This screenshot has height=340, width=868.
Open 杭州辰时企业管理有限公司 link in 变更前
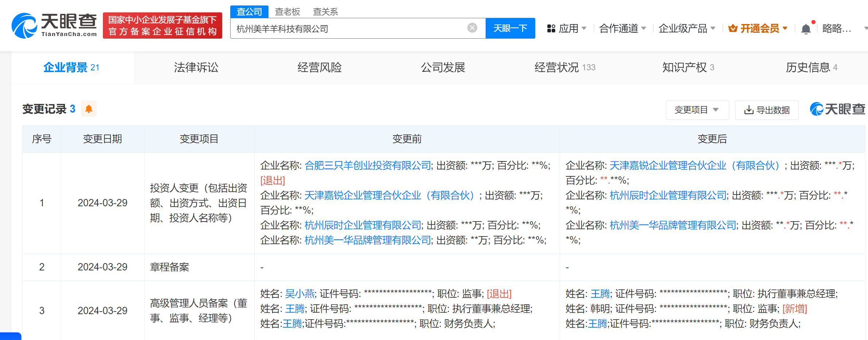pos(363,225)
